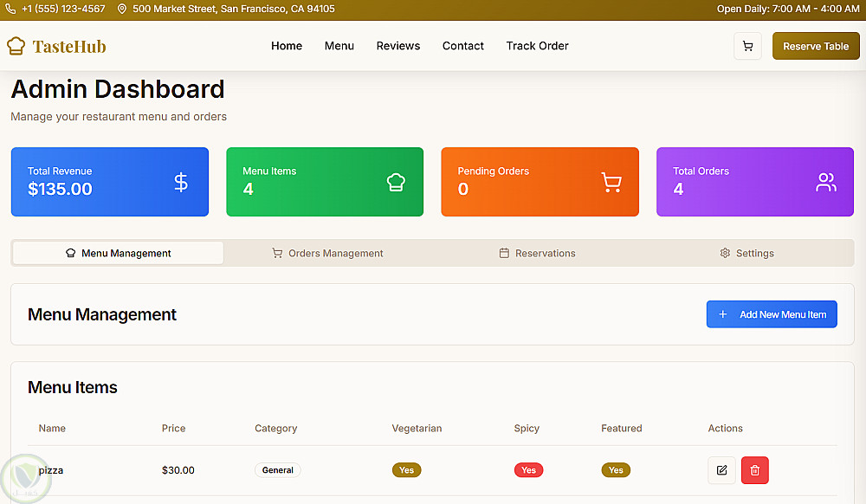Click the TasteHub chef hat logo
Viewport: 866px width, 504px height.
(16, 46)
